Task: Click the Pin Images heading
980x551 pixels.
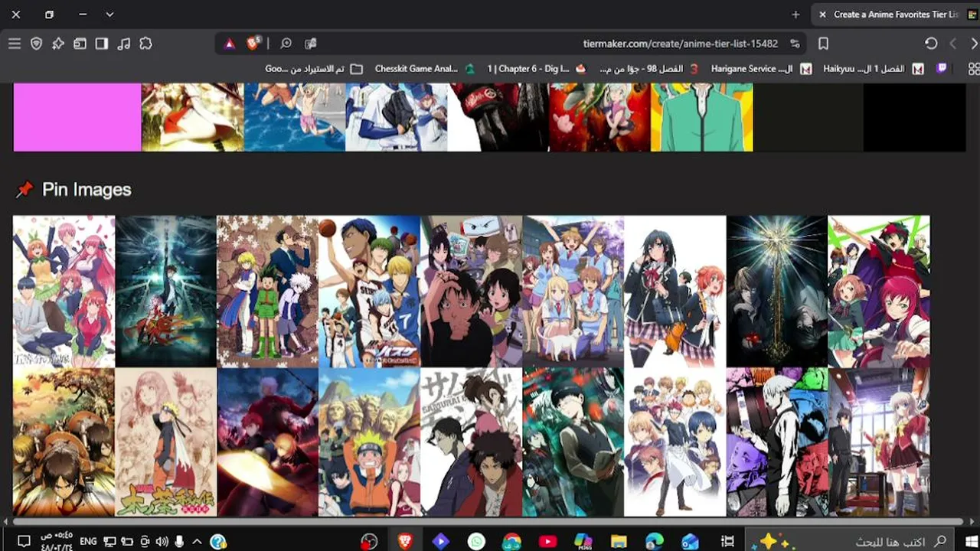Action: click(x=87, y=190)
